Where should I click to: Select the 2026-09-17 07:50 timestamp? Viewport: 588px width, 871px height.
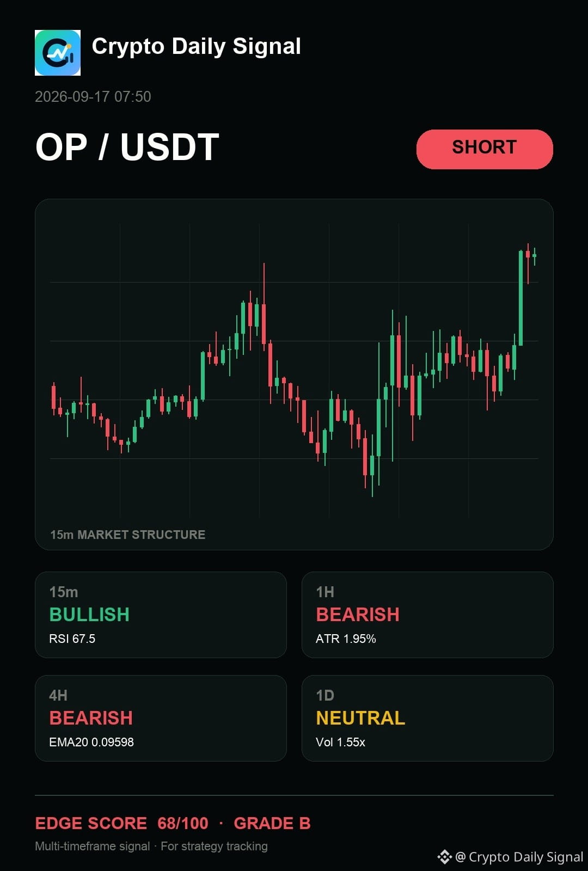(93, 96)
